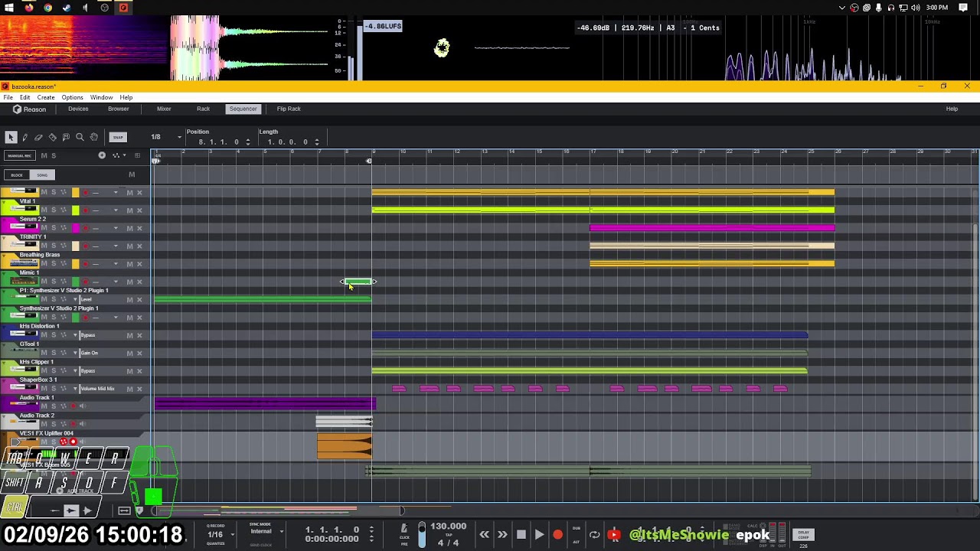Switch to Song view
Viewport: 980px width, 551px height.
42,174
